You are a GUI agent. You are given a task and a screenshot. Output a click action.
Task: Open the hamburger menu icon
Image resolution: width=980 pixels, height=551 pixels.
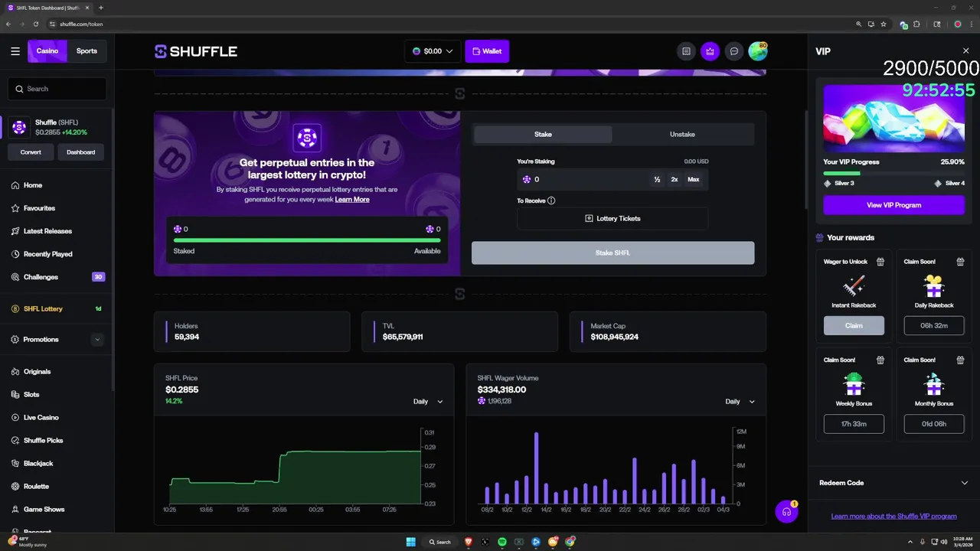pyautogui.click(x=15, y=51)
